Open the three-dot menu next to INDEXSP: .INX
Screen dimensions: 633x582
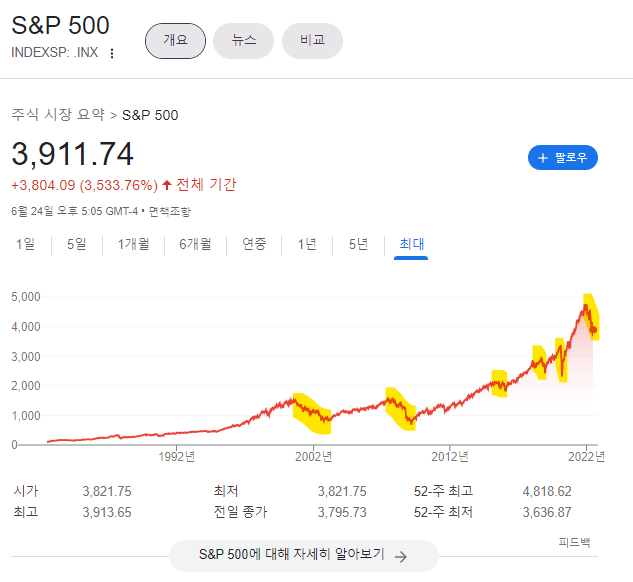click(x=112, y=53)
